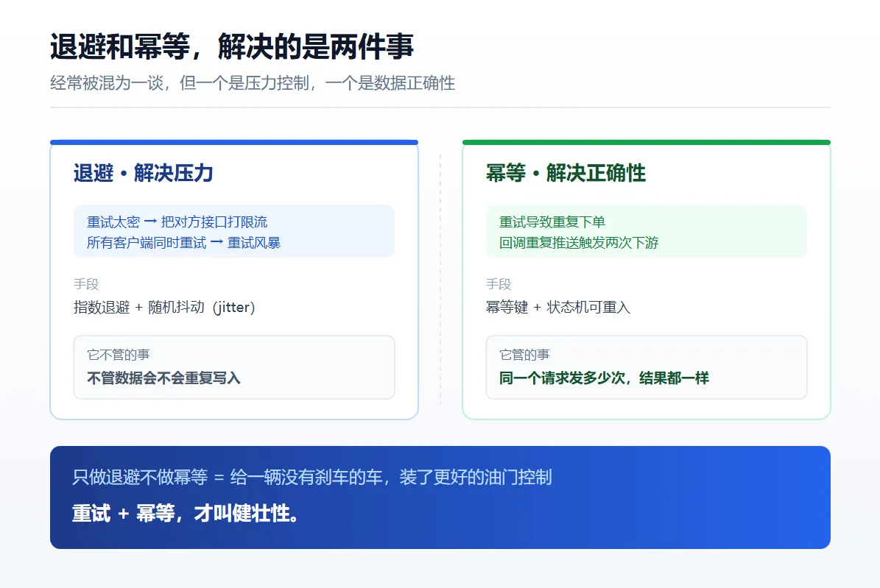Click the "它管的事" label
The image size is (880, 588).
point(524,355)
